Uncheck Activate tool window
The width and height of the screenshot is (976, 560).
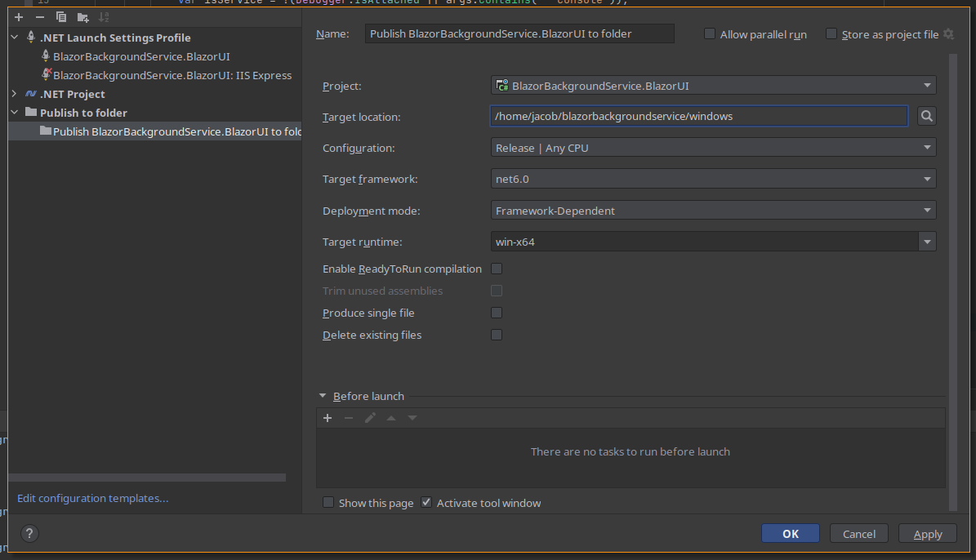tap(426, 503)
